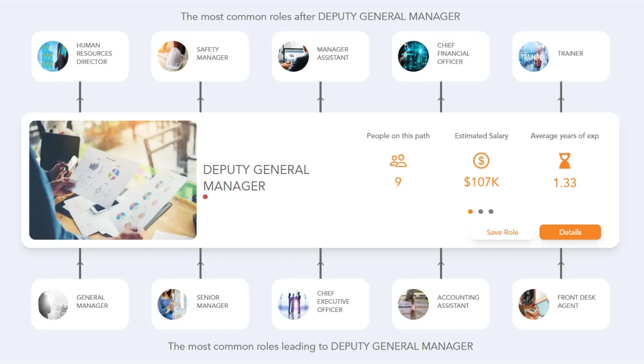Click the dollar sign salary icon

tap(481, 161)
